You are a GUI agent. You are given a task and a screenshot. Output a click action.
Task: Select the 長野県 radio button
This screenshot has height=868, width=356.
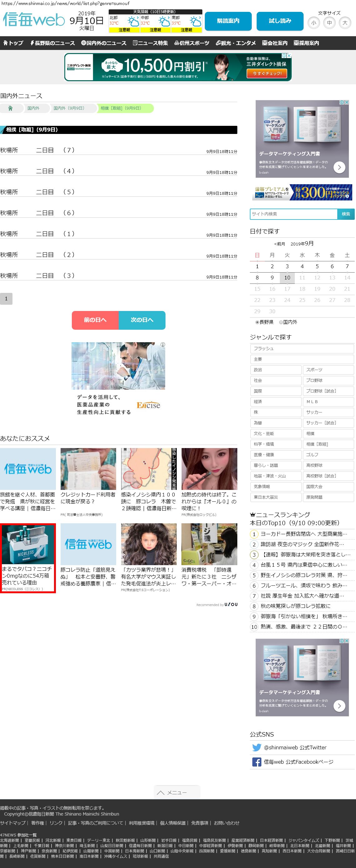[257, 322]
